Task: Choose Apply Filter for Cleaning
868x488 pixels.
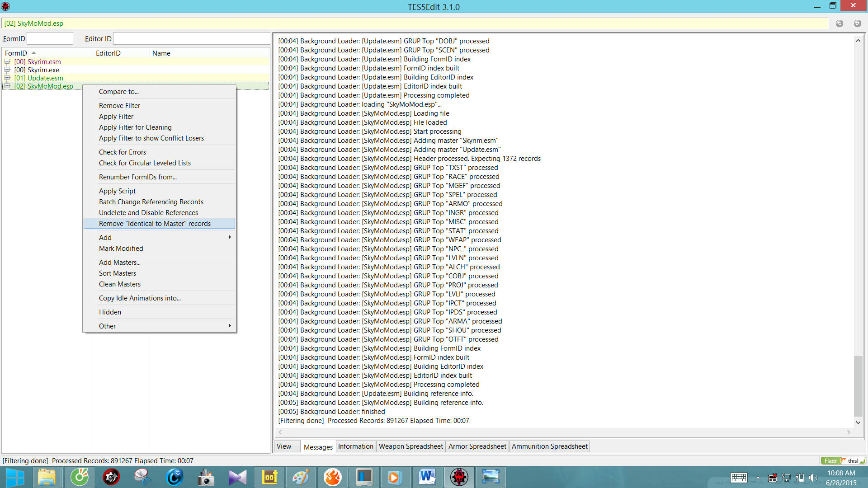Action: click(x=159, y=127)
